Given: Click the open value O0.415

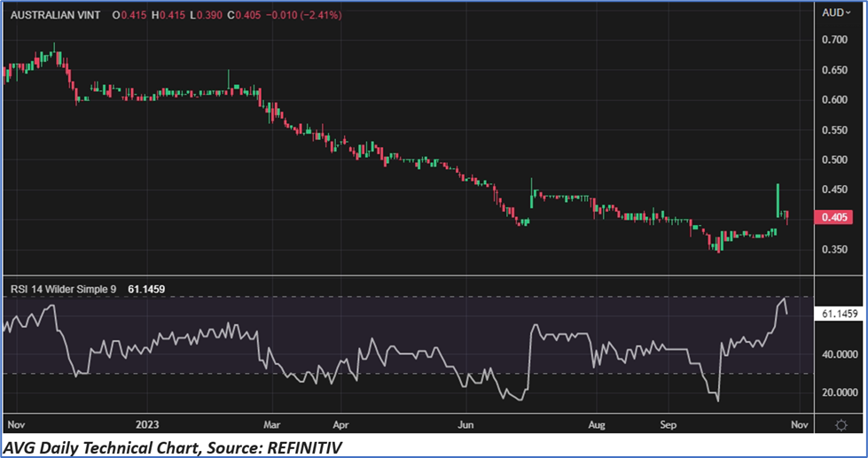Looking at the screenshot, I should (129, 15).
